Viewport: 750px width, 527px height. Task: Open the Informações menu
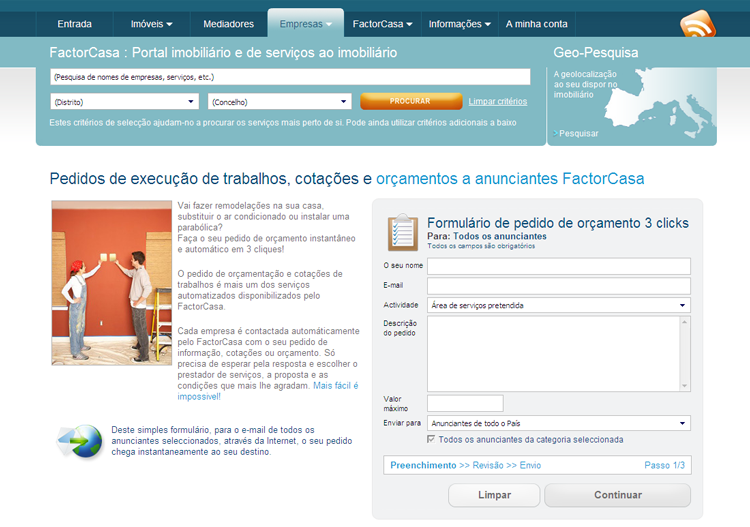459,23
